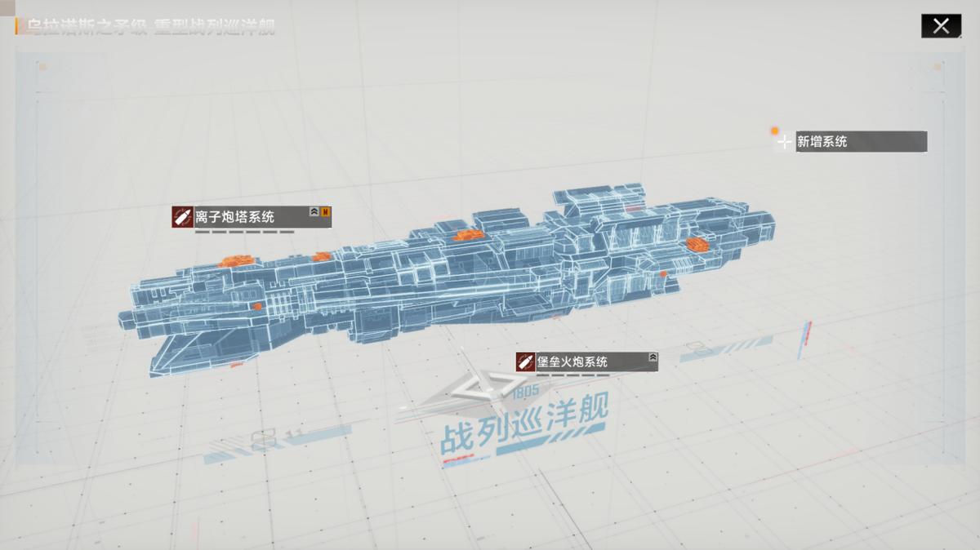Screen dimensions: 980x550
Task: Open the 堡垒火炮系统 system label
Action: coord(584,361)
